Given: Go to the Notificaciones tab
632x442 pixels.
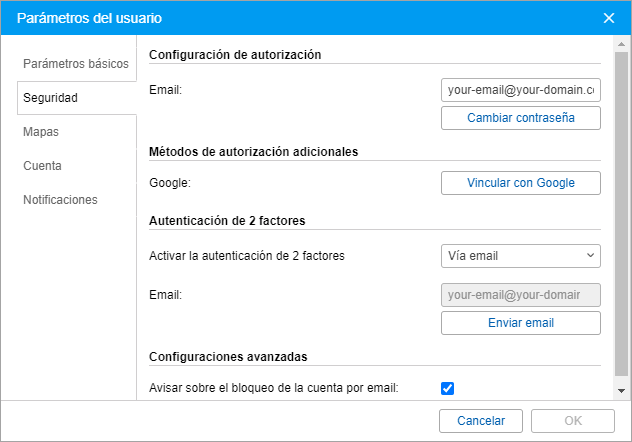Looking at the screenshot, I should (x=60, y=199).
